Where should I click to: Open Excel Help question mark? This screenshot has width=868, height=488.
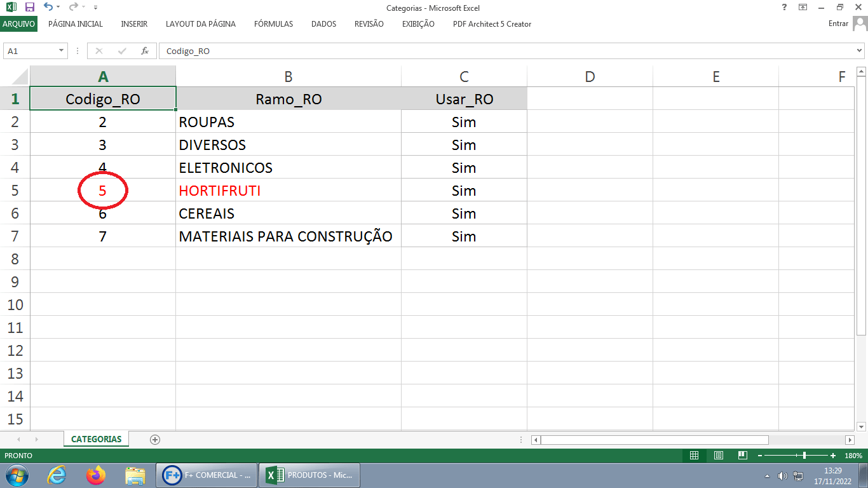point(785,7)
